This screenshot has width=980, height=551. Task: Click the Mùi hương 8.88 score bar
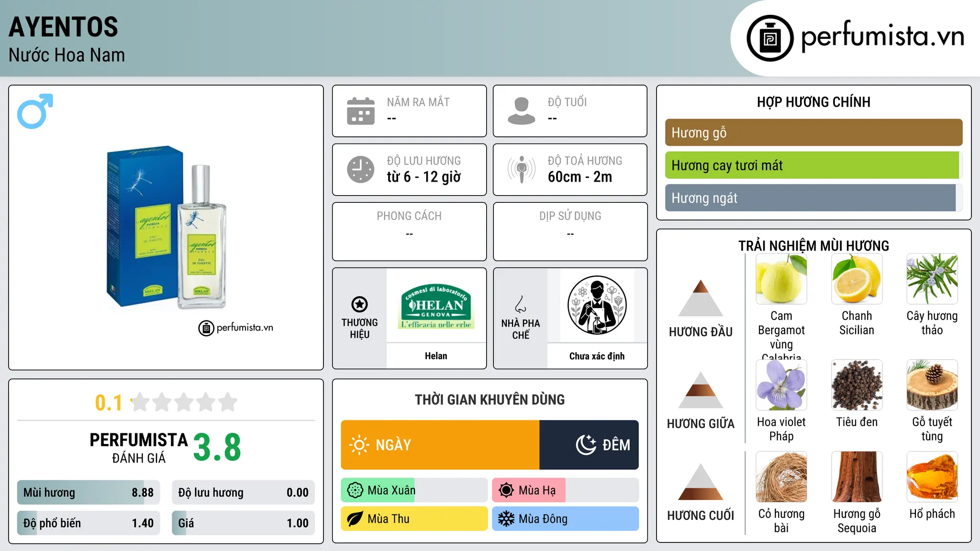click(89, 493)
